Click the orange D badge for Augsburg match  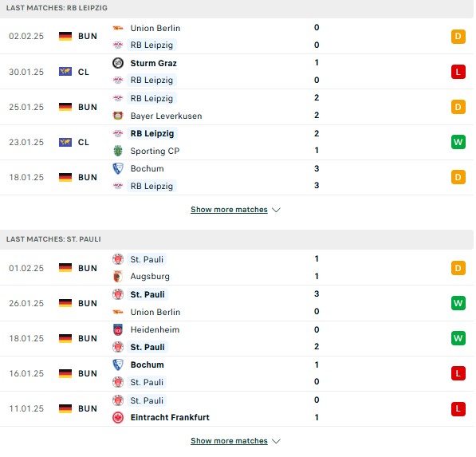point(458,268)
